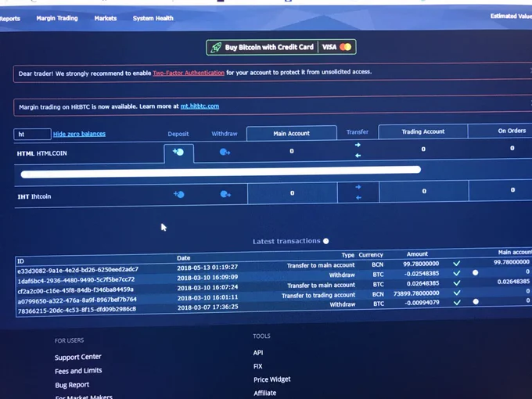The height and width of the screenshot is (399, 532).
Task: Open Fees and Limits footer link
Action: click(78, 371)
